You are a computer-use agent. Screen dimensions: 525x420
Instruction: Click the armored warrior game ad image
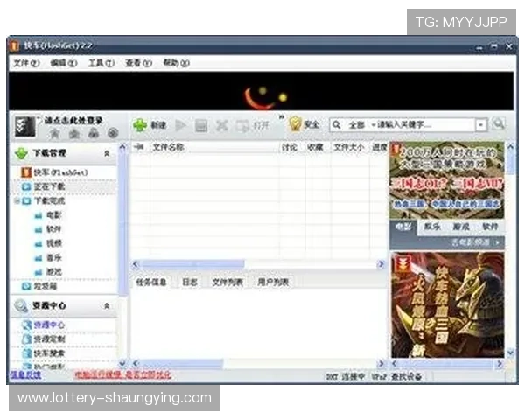(x=447, y=305)
